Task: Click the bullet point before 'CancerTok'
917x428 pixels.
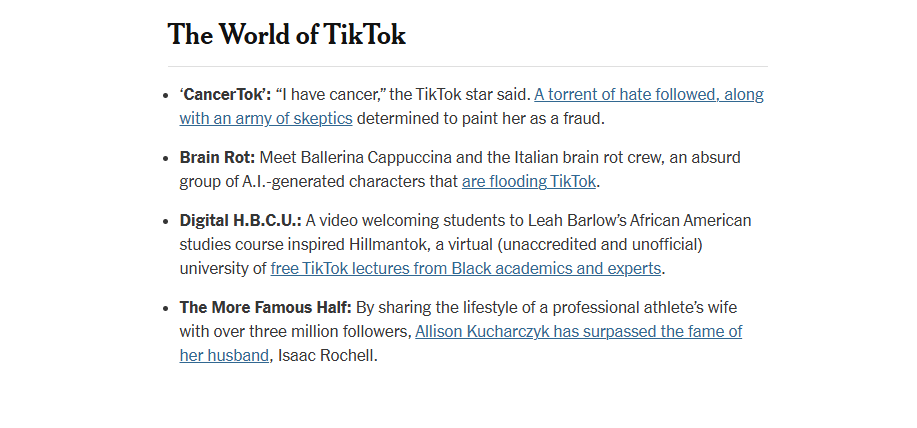Action: coord(166,96)
